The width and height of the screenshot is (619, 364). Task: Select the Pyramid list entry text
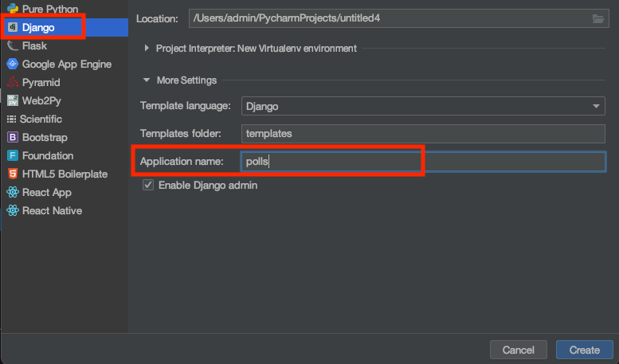click(x=41, y=83)
